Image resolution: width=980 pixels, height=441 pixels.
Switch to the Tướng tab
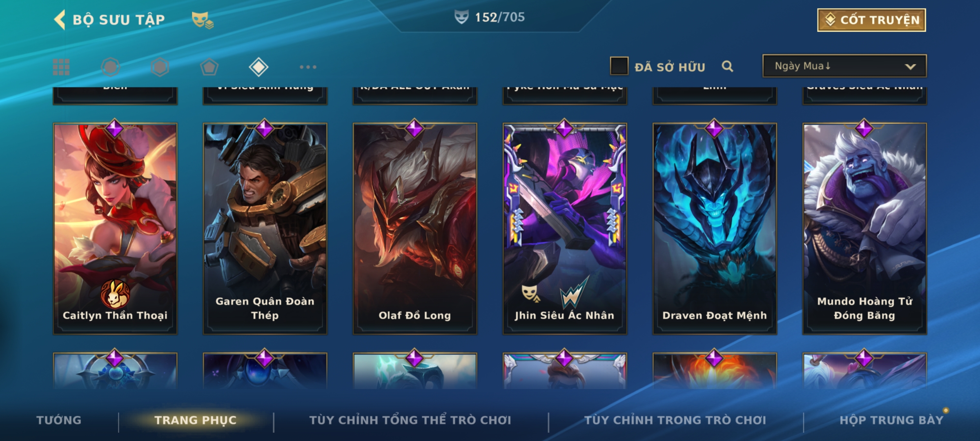click(x=59, y=420)
